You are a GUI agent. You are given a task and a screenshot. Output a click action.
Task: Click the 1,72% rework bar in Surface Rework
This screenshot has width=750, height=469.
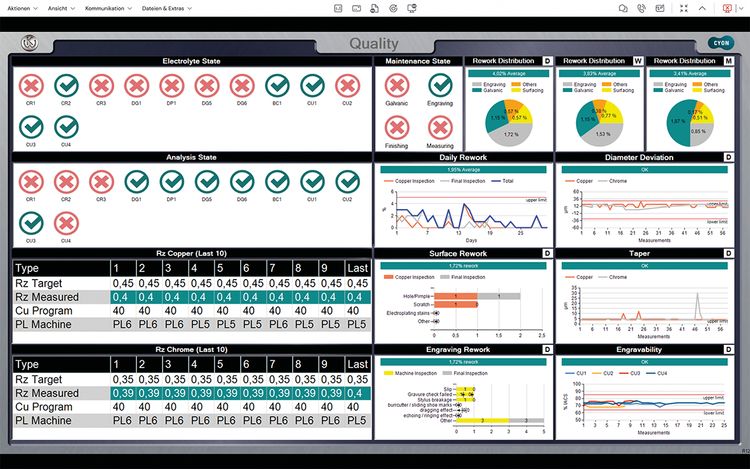coord(463,266)
